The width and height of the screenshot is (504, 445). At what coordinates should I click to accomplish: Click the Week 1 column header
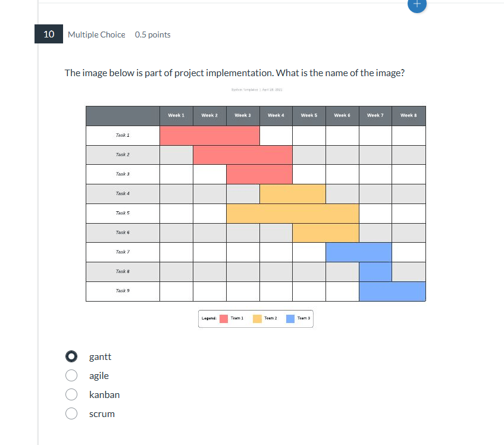pyautogui.click(x=176, y=115)
